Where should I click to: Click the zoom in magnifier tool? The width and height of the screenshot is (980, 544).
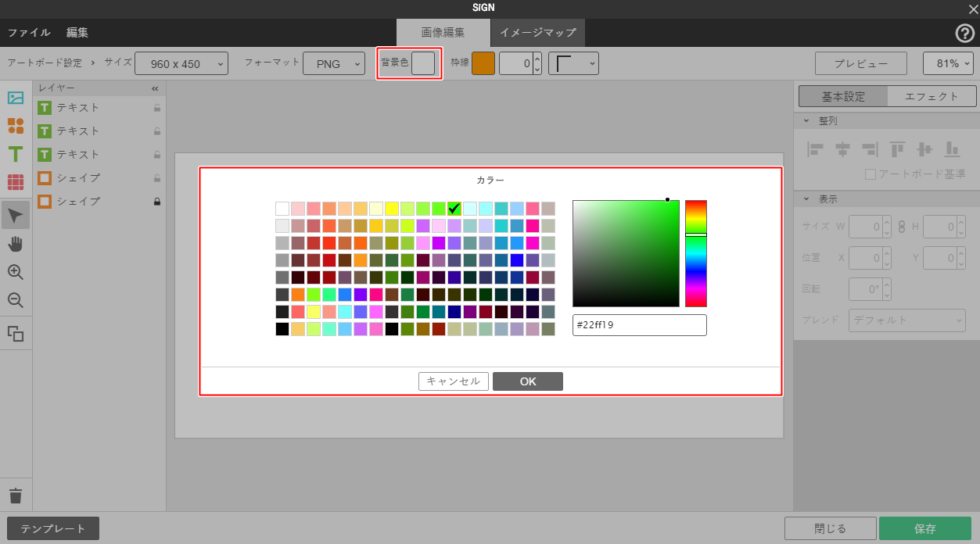[x=16, y=272]
